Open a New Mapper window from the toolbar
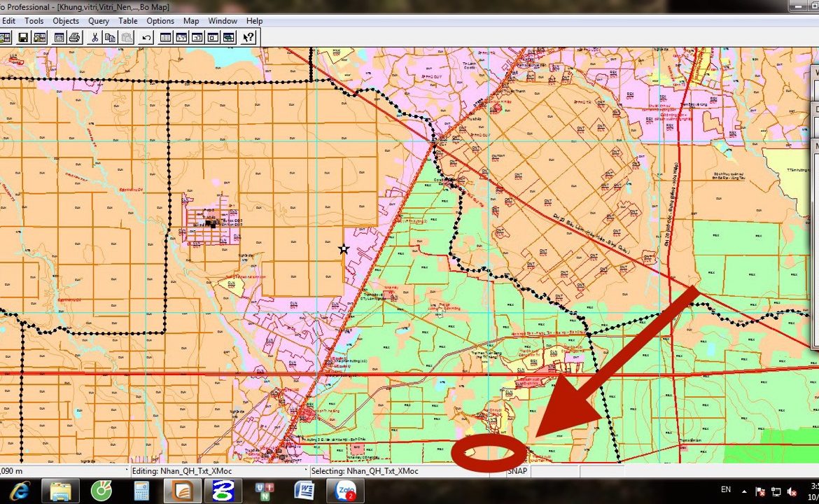 181,37
